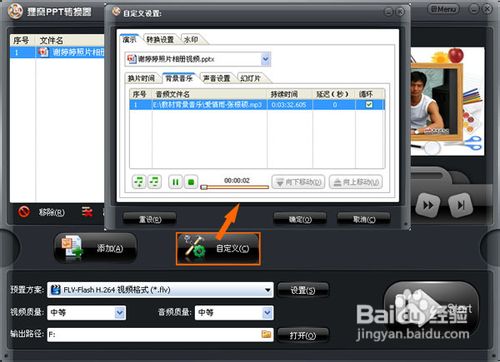Image resolution: width=500 pixels, height=362 pixels.
Task: Click the delay value 0 cell
Action: coord(334,105)
